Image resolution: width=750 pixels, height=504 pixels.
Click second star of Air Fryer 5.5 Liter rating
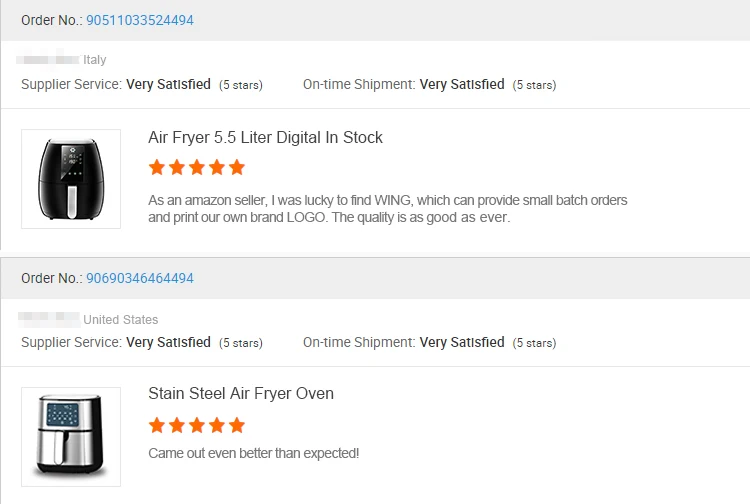(177, 167)
